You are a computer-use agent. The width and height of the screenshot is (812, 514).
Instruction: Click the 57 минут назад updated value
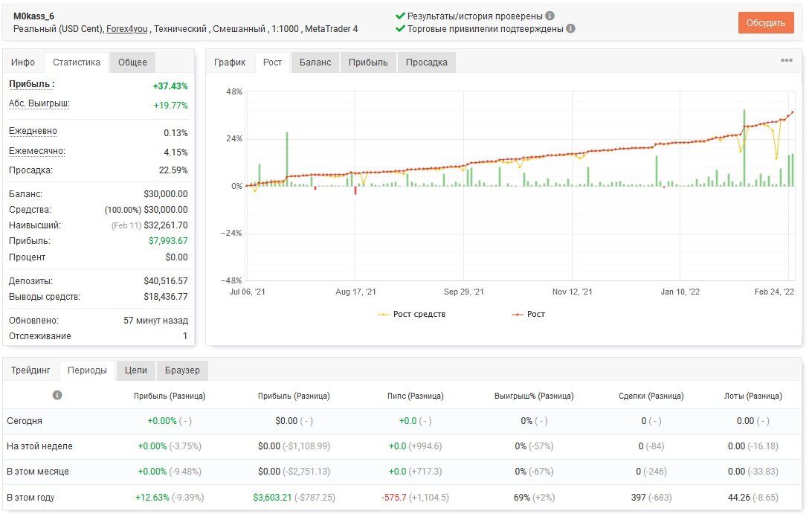[156, 321]
